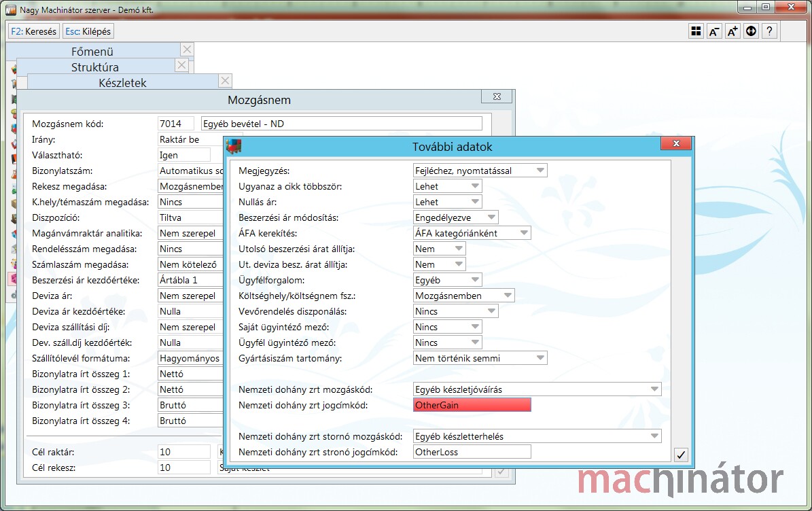This screenshot has height=511, width=812.
Task: Open the Ügyfélforgalom dropdown
Action: pyautogui.click(x=447, y=280)
